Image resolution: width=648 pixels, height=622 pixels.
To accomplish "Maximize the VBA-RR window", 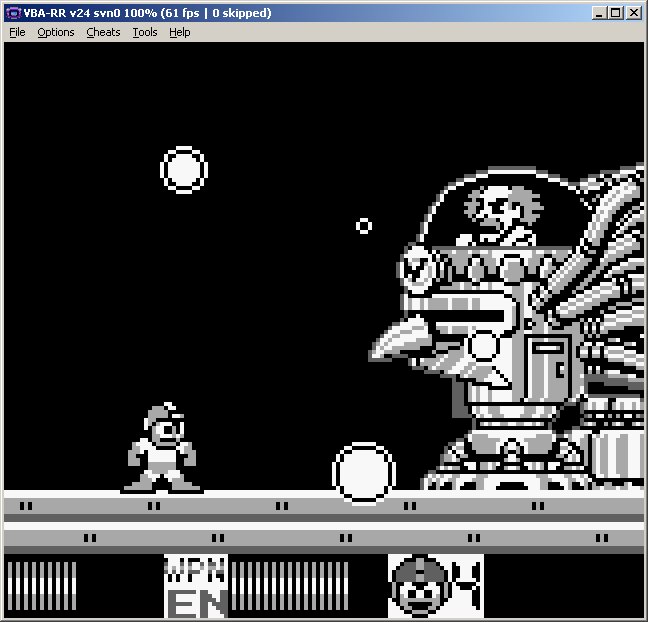I will 616,13.
